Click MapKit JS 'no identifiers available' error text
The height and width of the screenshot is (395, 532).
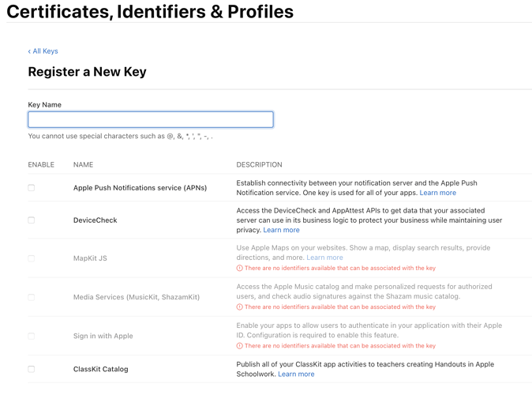pyautogui.click(x=340, y=268)
